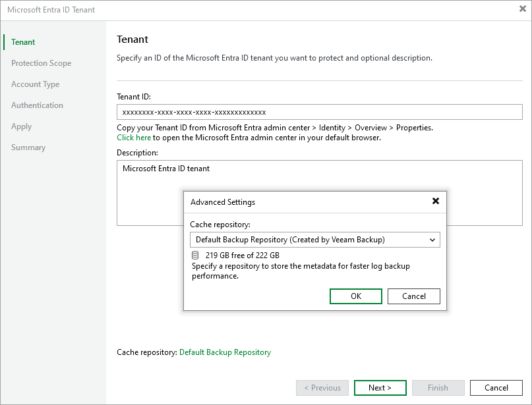Select the Account Type step

35,84
